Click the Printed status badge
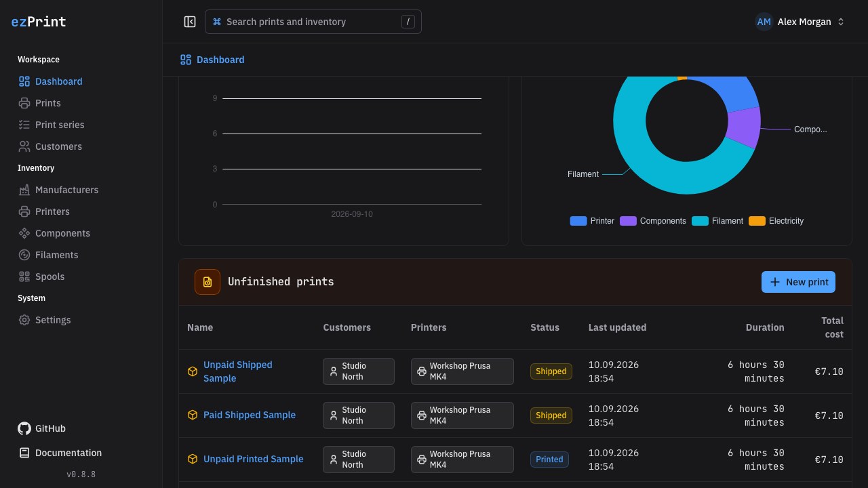 pyautogui.click(x=549, y=460)
